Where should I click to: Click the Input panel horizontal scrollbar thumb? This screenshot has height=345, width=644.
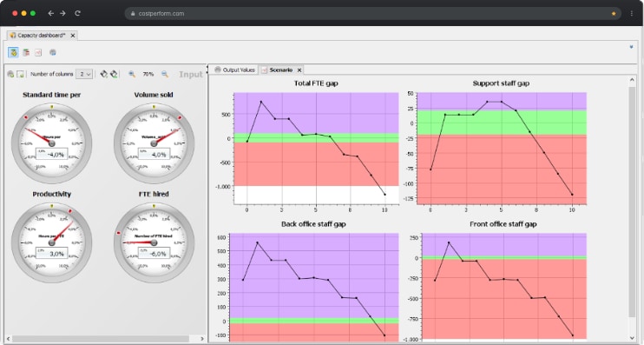pyautogui.click(x=101, y=338)
